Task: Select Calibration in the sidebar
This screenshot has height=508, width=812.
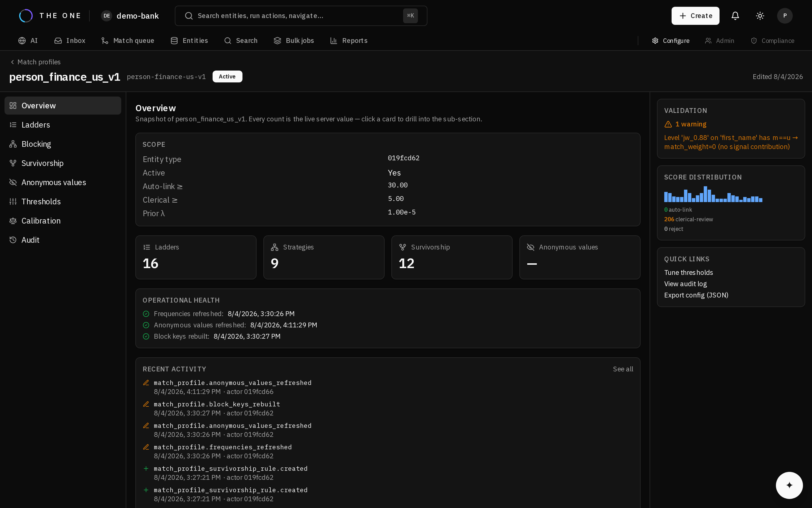Action: [x=63, y=221]
